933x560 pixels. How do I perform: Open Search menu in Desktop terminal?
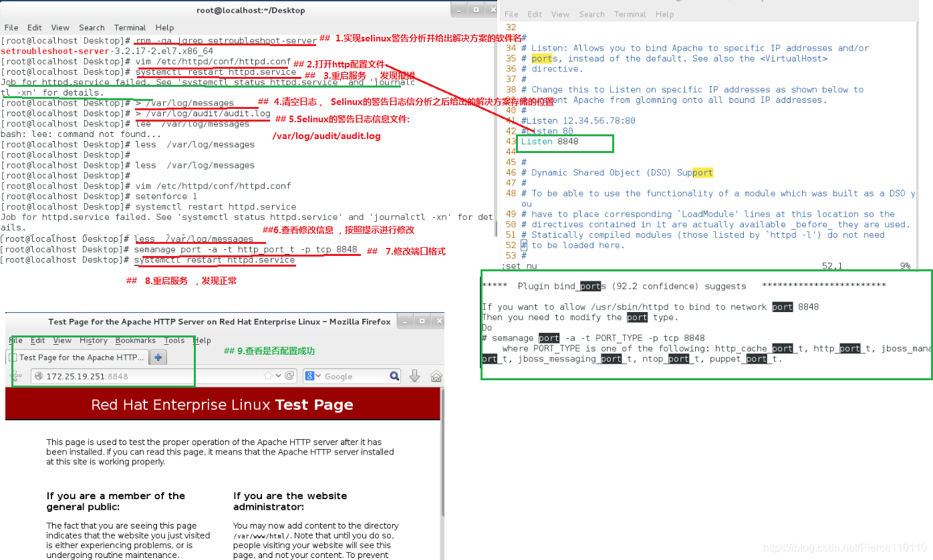click(x=92, y=27)
